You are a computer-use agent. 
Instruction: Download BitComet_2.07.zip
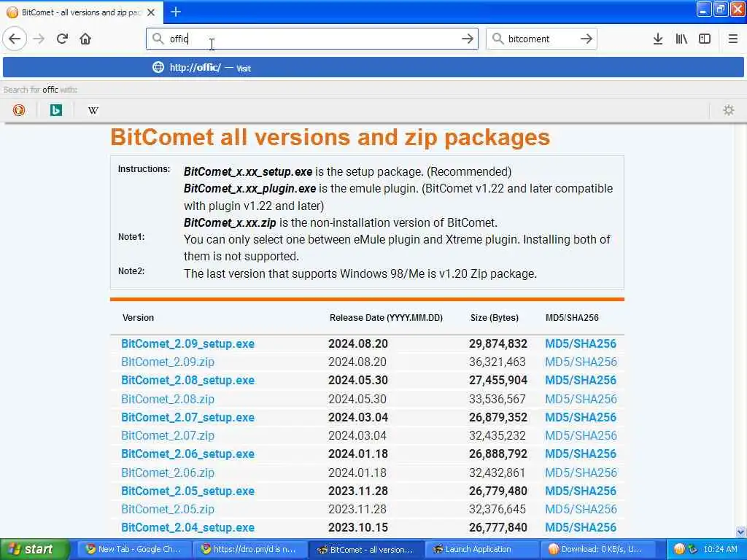[168, 436]
